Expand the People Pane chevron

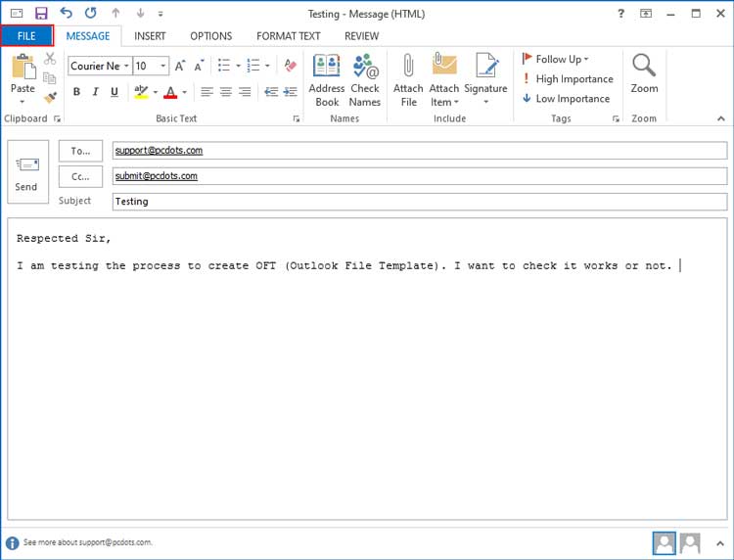click(x=720, y=543)
